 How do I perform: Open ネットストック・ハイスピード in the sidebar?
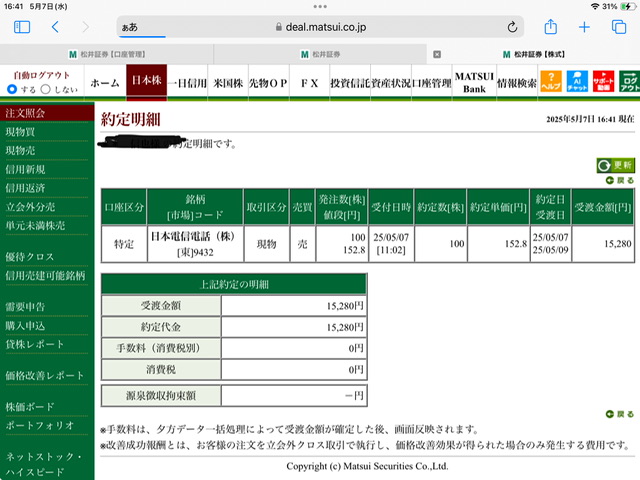[45, 464]
